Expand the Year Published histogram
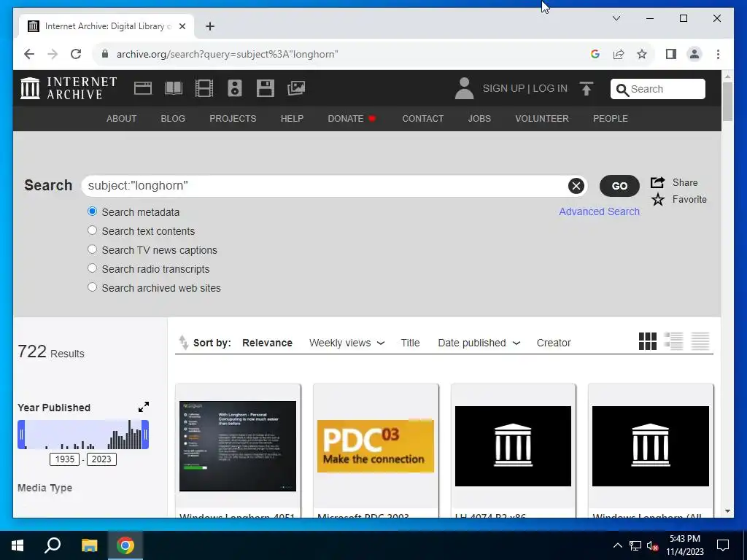 coord(144,407)
